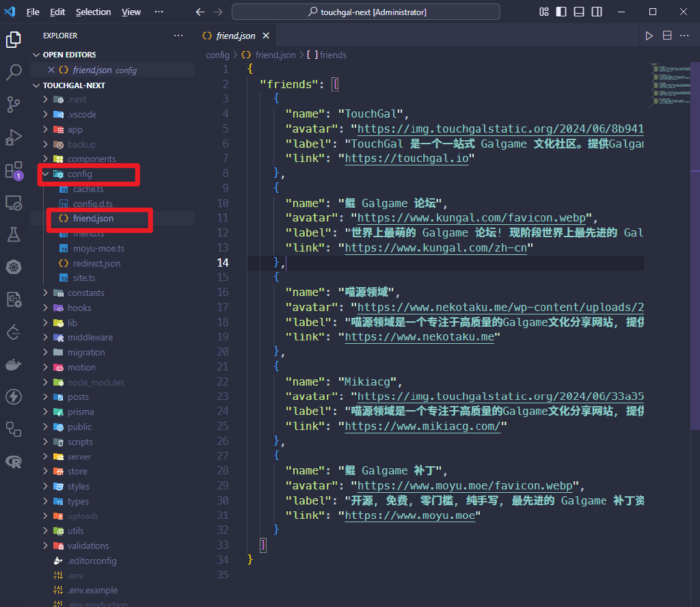
Task: Open the Selection menu
Action: coord(93,12)
